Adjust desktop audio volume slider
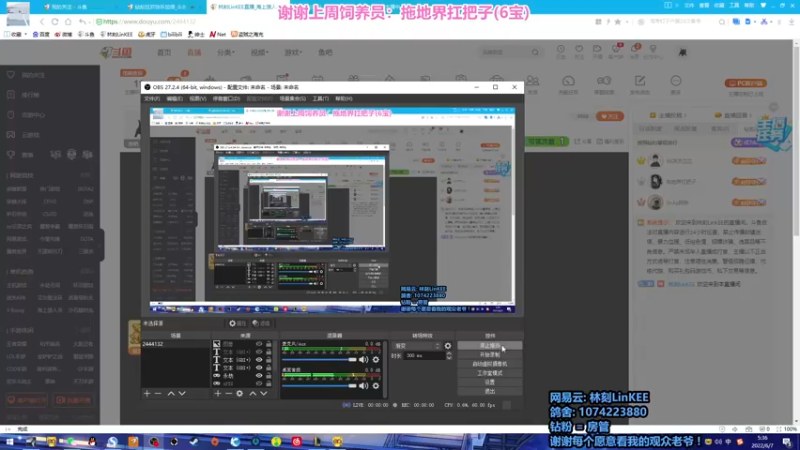800x450 pixels. pyautogui.click(x=319, y=386)
